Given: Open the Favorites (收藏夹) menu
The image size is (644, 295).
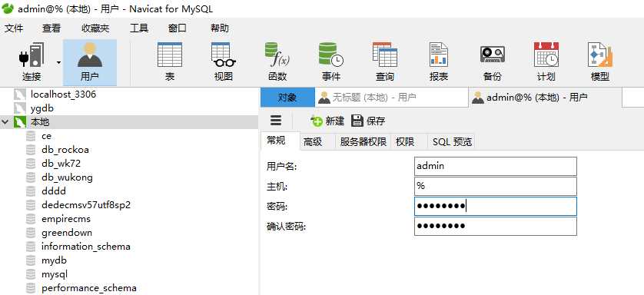Looking at the screenshot, I should tap(95, 28).
